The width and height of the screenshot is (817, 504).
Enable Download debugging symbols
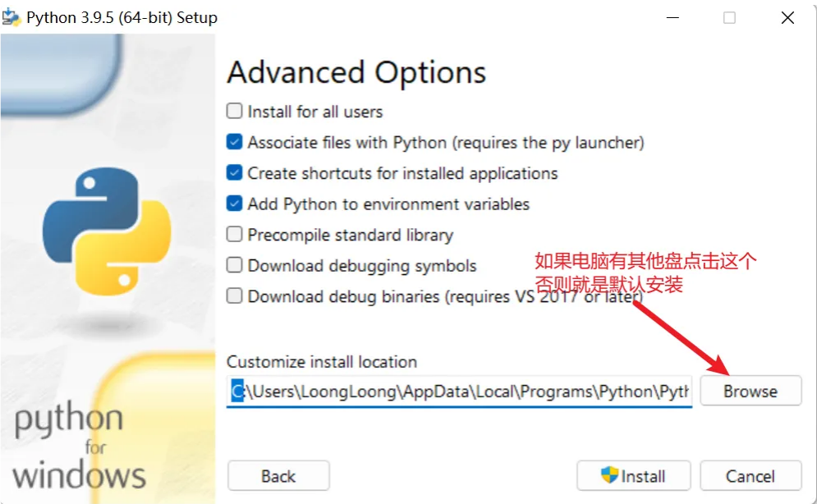coord(235,265)
